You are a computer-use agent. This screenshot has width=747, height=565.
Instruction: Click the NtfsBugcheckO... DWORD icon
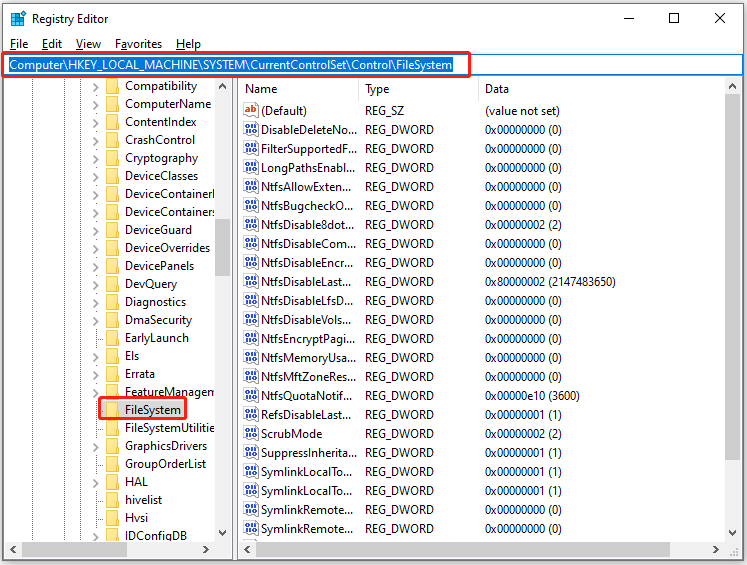[x=251, y=205]
